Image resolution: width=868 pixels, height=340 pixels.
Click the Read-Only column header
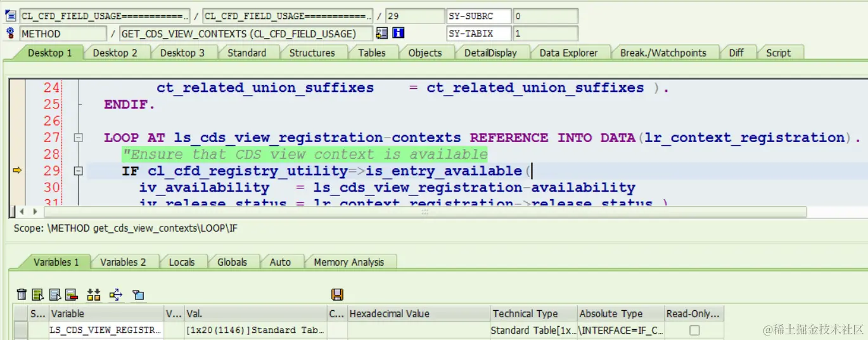(x=694, y=313)
